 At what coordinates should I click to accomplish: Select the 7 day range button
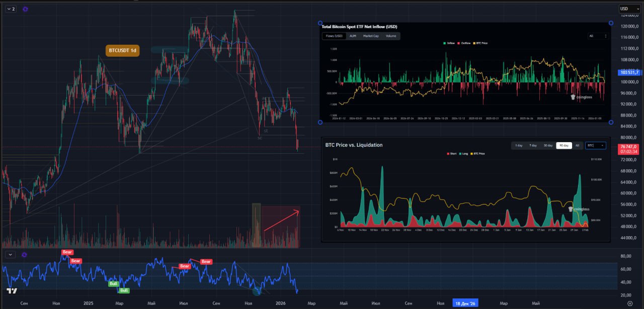(533, 146)
